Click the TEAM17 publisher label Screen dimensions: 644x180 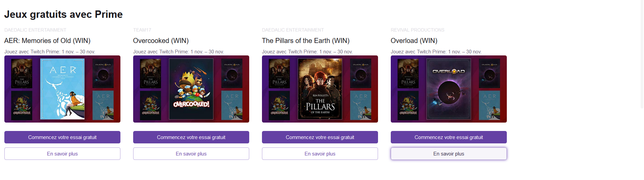(142, 30)
